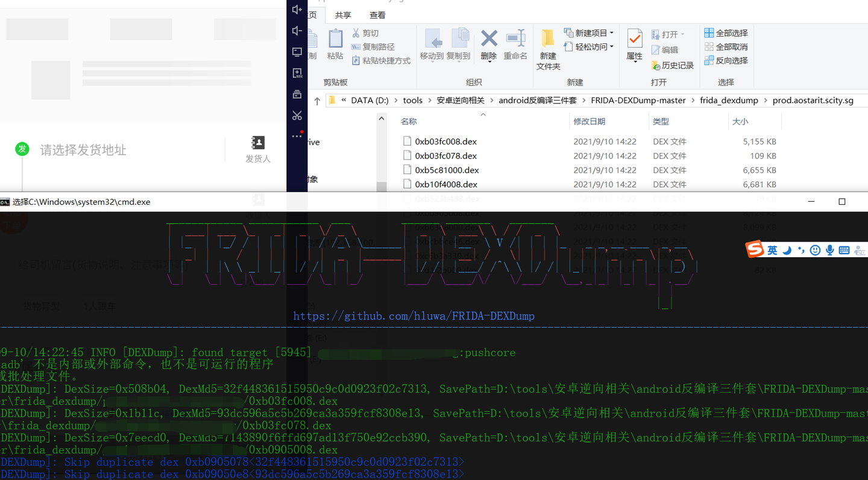Screen dimensions: 868x480
Task: Open APK install icon in sidebar
Action: point(297,73)
